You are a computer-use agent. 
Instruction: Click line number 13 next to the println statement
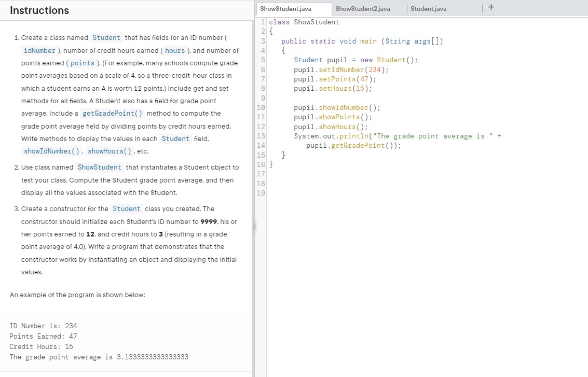tap(261, 136)
